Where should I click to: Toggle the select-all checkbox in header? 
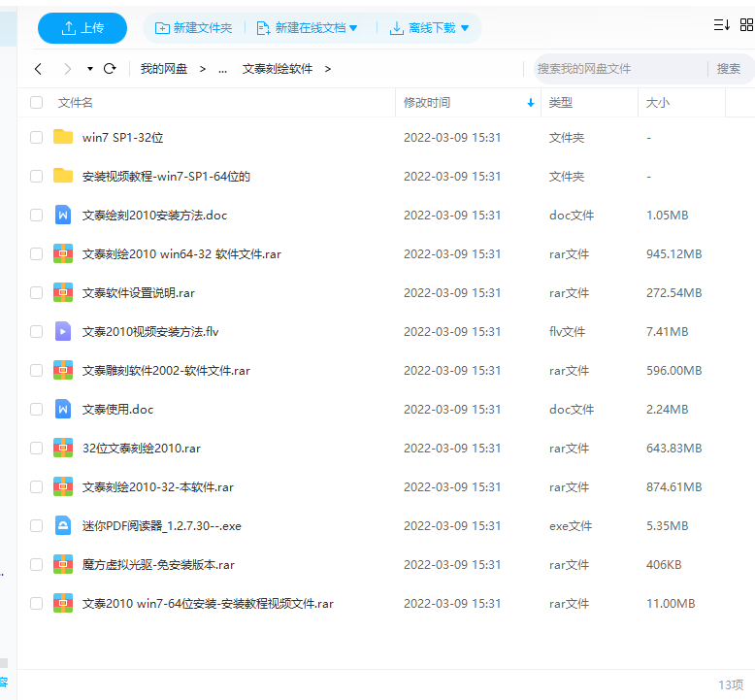tap(37, 102)
